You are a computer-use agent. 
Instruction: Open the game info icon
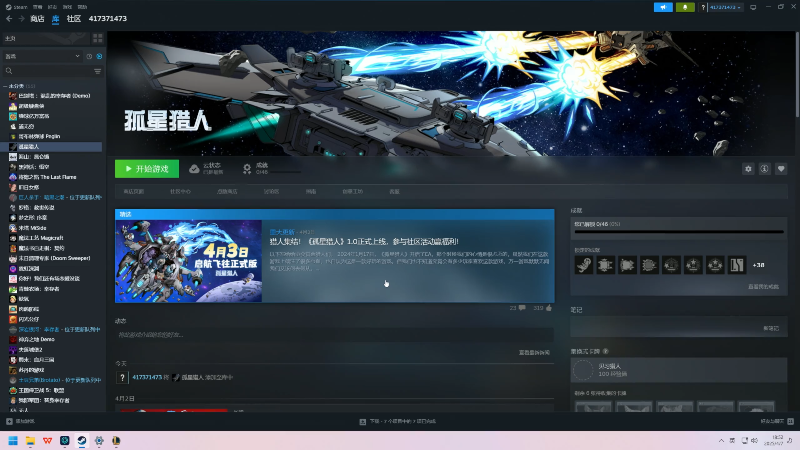coord(764,169)
